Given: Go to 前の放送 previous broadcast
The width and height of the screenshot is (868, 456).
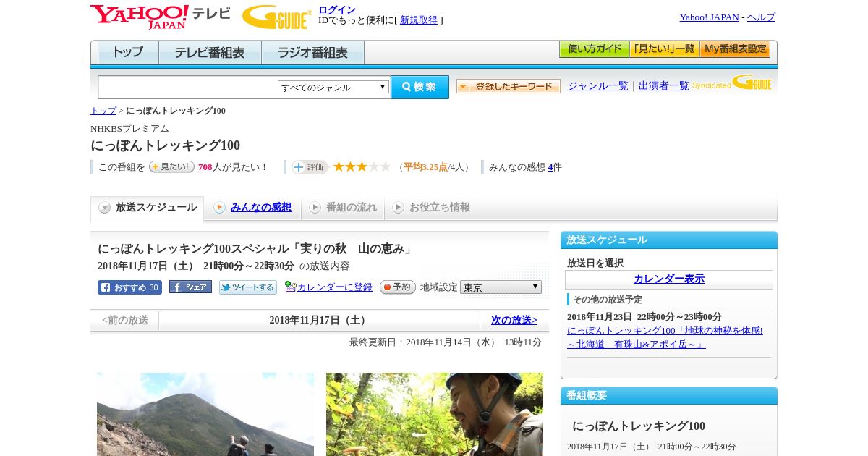Looking at the screenshot, I should pos(125,320).
